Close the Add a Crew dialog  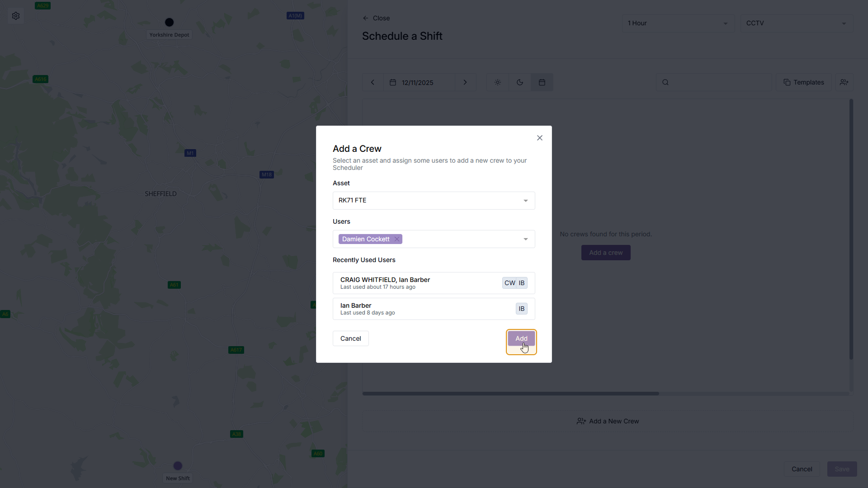tap(540, 138)
